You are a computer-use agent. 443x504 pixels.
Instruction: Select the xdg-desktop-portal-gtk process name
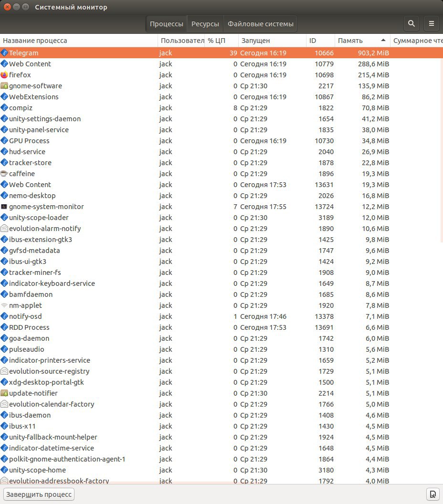tap(46, 382)
